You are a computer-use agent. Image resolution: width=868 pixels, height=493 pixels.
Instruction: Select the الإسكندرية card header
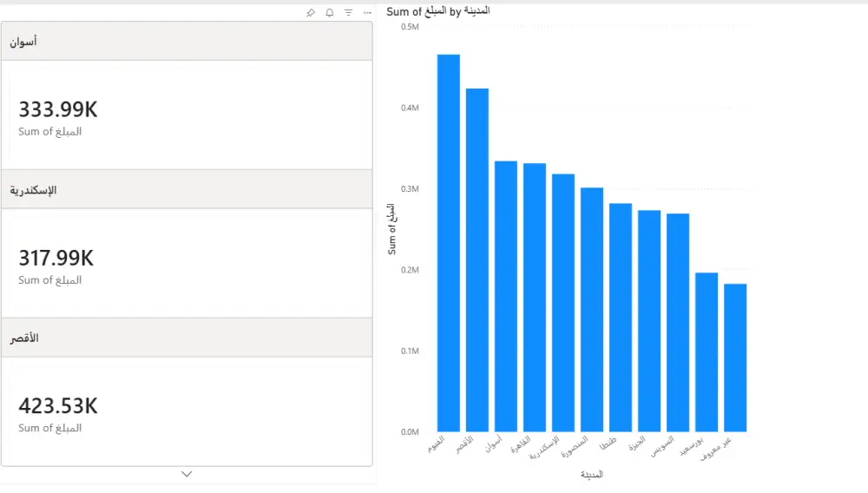(x=187, y=189)
